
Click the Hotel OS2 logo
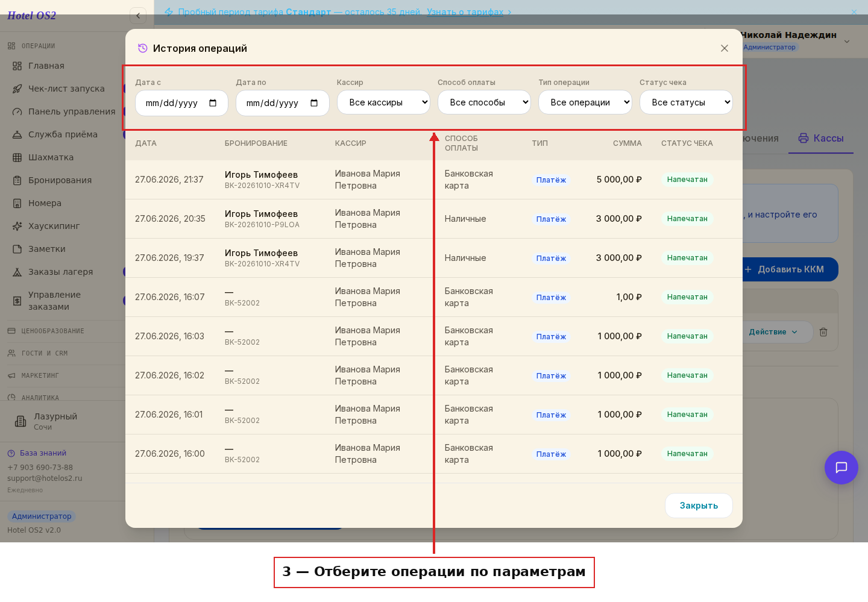[31, 16]
